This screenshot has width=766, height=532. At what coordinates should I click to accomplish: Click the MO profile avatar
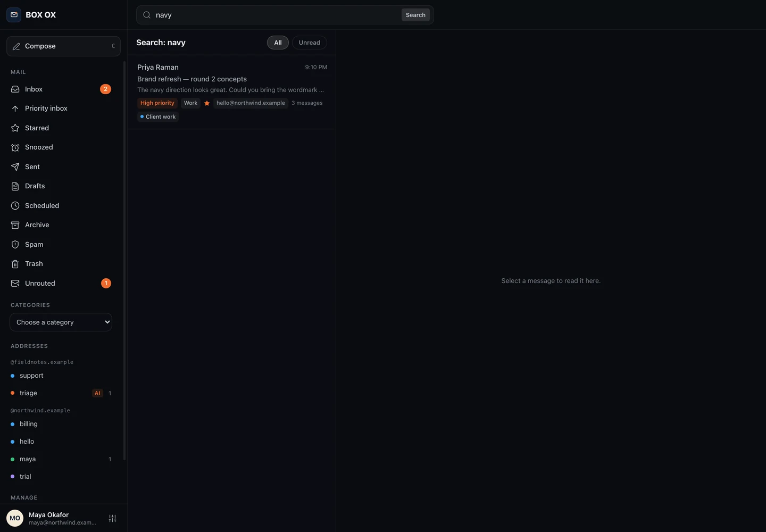pos(15,518)
